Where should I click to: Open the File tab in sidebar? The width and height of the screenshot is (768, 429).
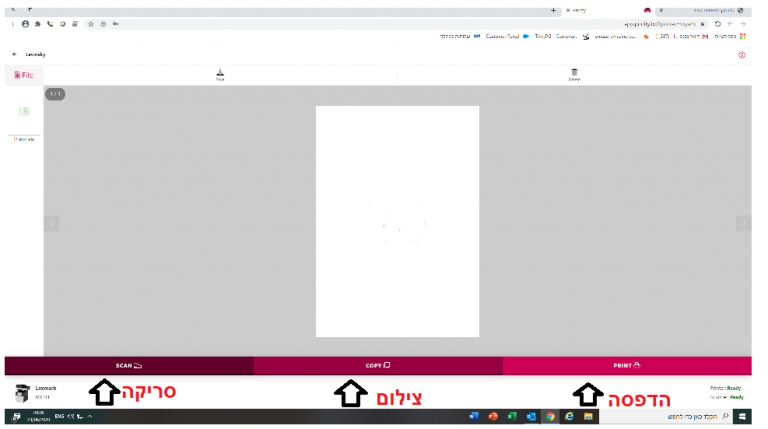click(24, 75)
